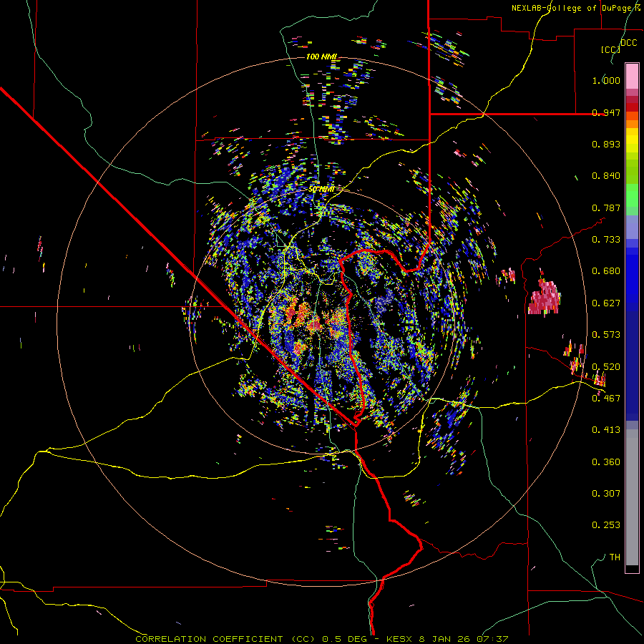The height and width of the screenshot is (644, 644).
Task: Click the 0.413 scale value
Action: click(x=606, y=429)
